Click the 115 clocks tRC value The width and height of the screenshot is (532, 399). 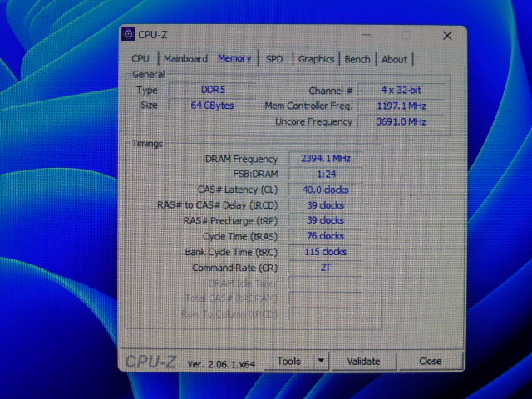(325, 252)
